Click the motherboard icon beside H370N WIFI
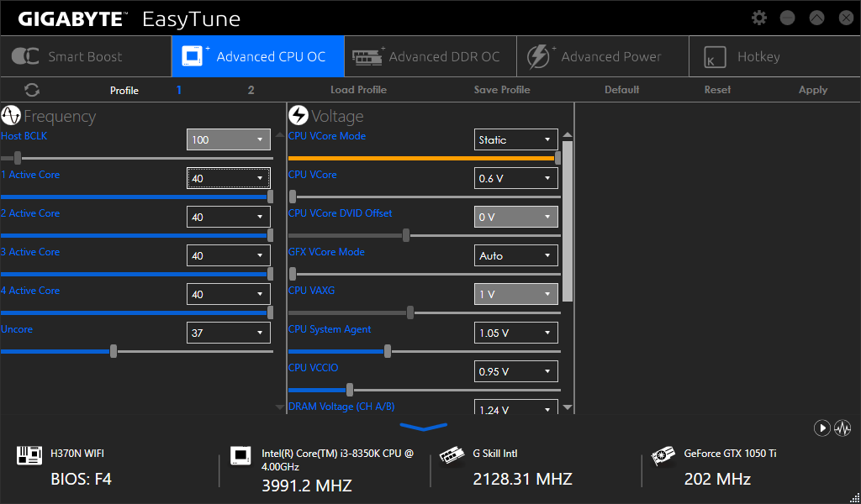Screen dimensions: 861x504 (29, 455)
